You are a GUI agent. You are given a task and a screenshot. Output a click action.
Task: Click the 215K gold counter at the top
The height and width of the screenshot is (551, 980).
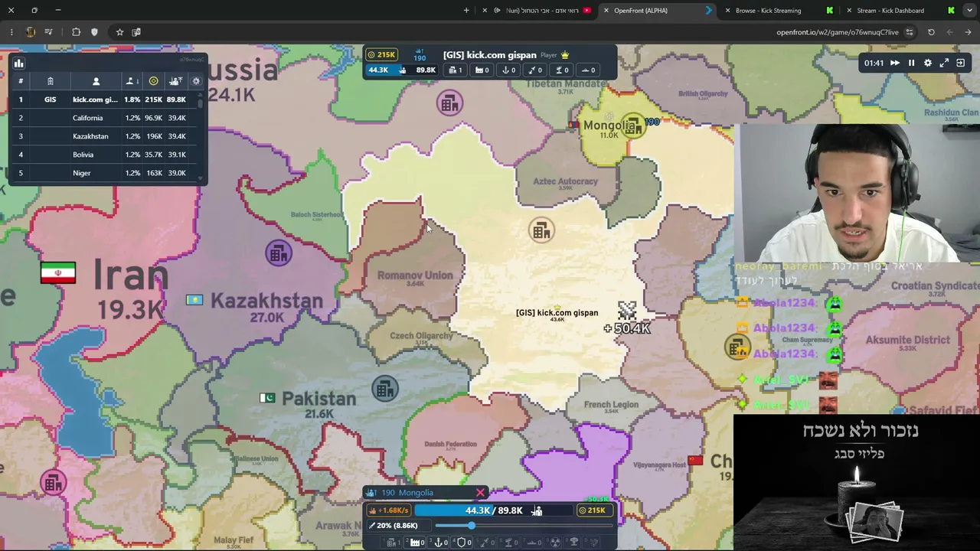pyautogui.click(x=381, y=55)
